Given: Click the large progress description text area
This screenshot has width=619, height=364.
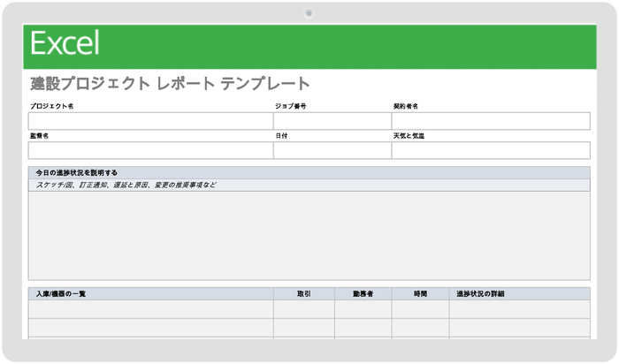Looking at the screenshot, I should pyautogui.click(x=309, y=236).
